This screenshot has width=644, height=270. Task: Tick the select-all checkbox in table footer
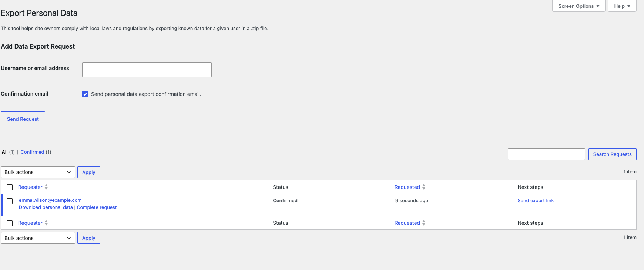(10, 223)
